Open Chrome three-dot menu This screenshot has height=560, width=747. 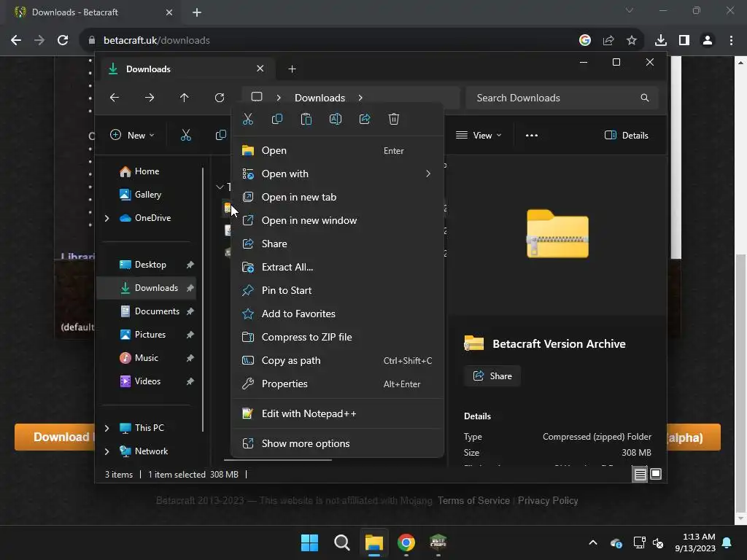point(731,41)
